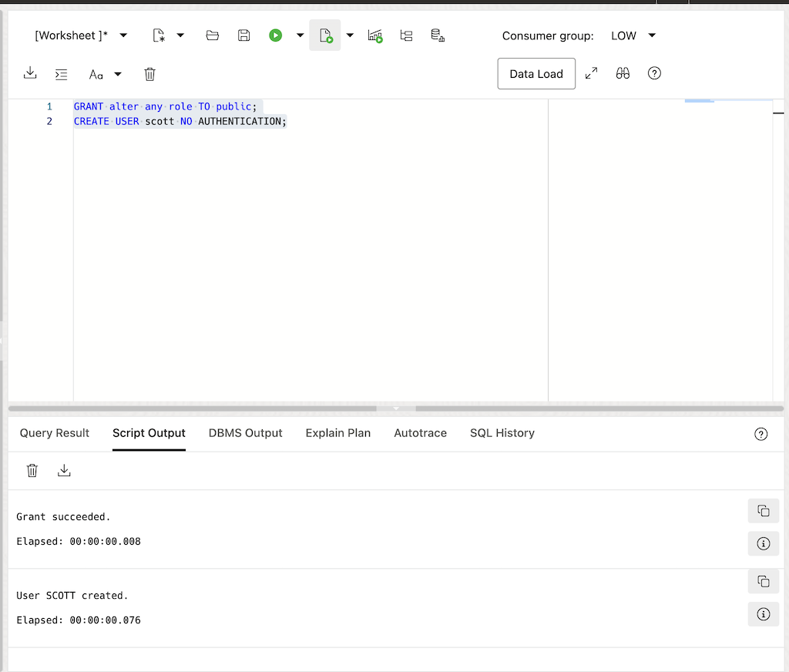Screen dimensions: 789x672
Task: Open the DBMS Output tab
Action: [246, 433]
